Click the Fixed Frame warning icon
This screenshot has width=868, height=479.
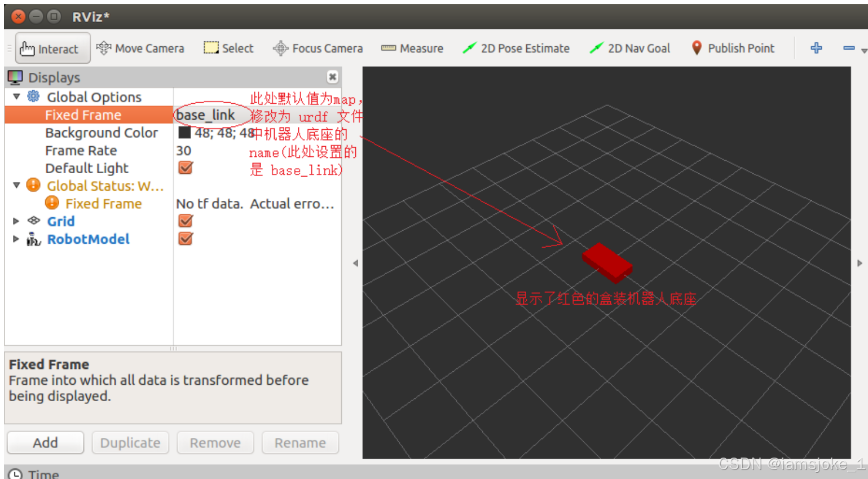52,203
